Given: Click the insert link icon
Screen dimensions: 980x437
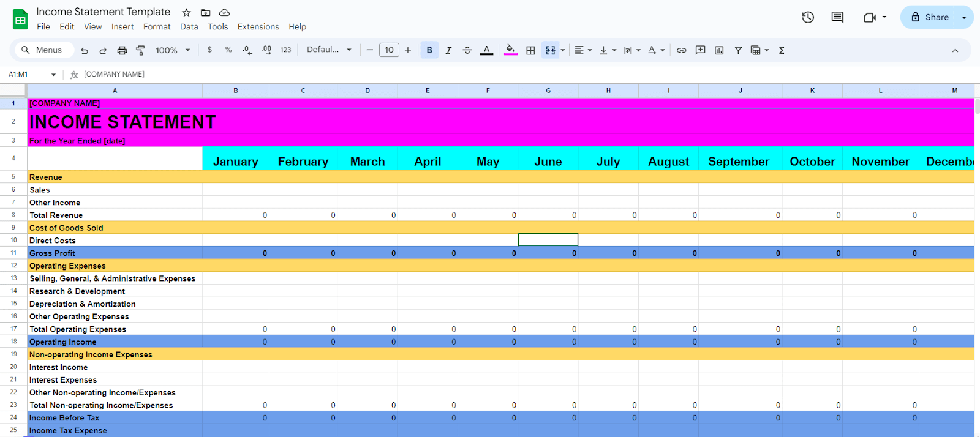Looking at the screenshot, I should (681, 50).
